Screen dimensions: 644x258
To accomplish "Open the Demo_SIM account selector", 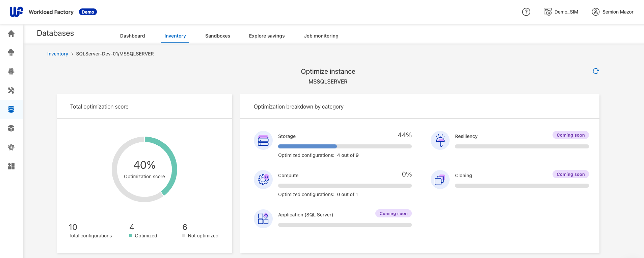I will click(561, 12).
